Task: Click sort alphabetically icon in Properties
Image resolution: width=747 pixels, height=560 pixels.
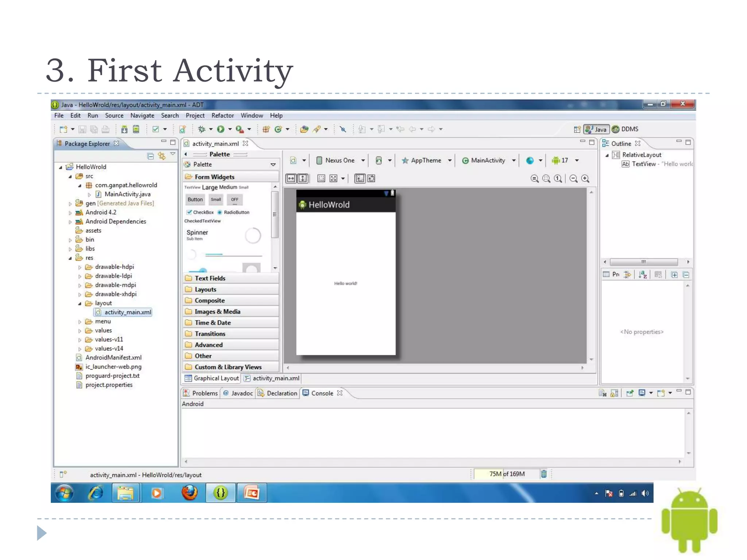Action: click(x=643, y=275)
